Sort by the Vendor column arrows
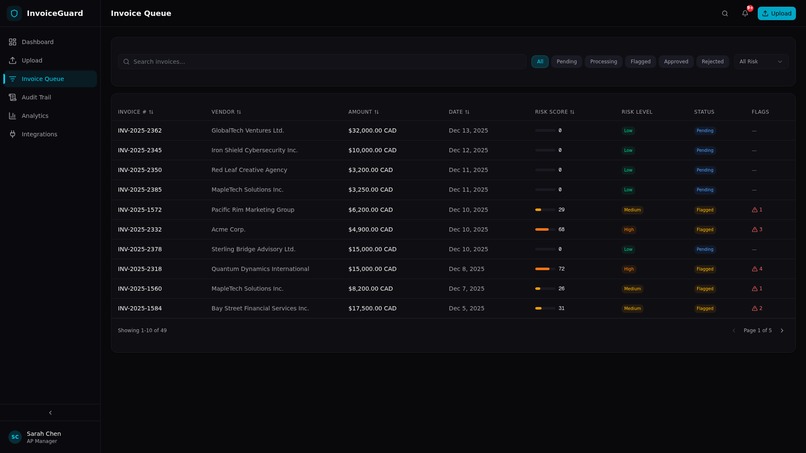This screenshot has width=806, height=453. pyautogui.click(x=239, y=112)
